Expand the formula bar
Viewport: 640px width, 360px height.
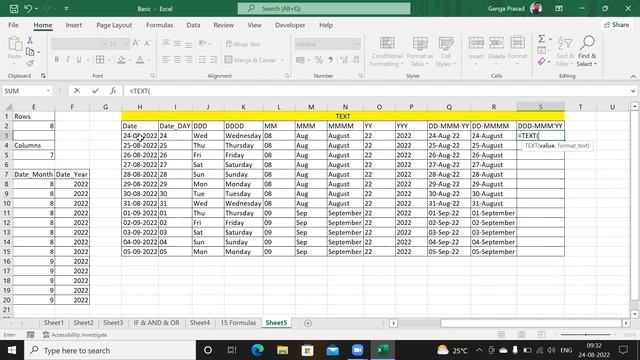coord(633,91)
